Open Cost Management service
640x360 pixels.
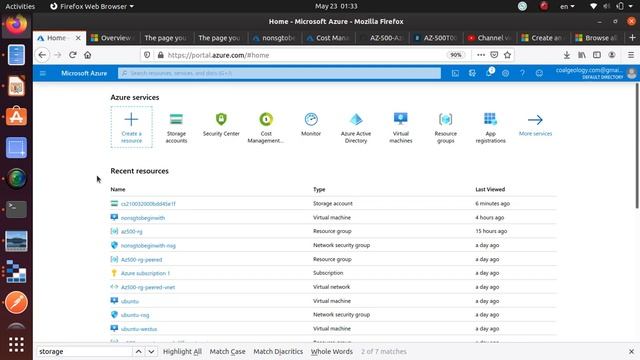[x=266, y=128]
